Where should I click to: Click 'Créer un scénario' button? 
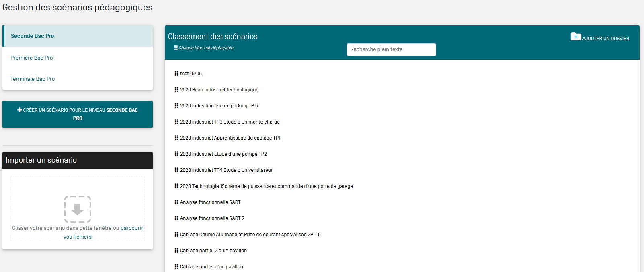tap(78, 114)
